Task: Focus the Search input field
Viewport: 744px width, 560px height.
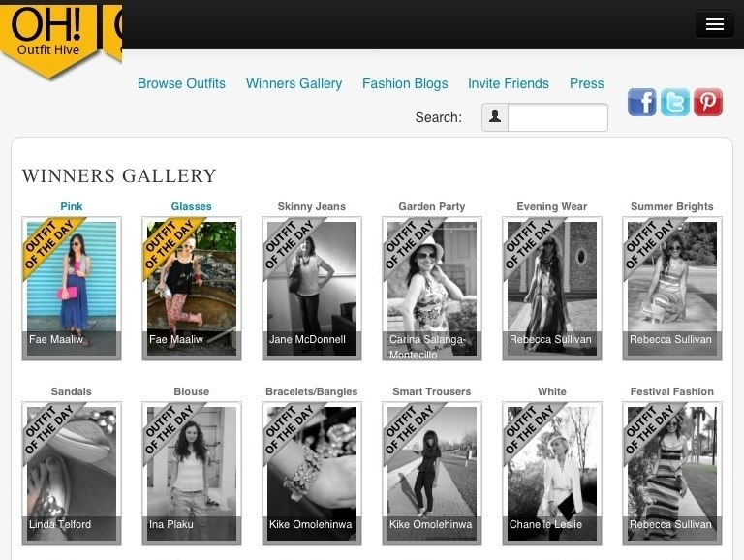Action: [x=557, y=117]
